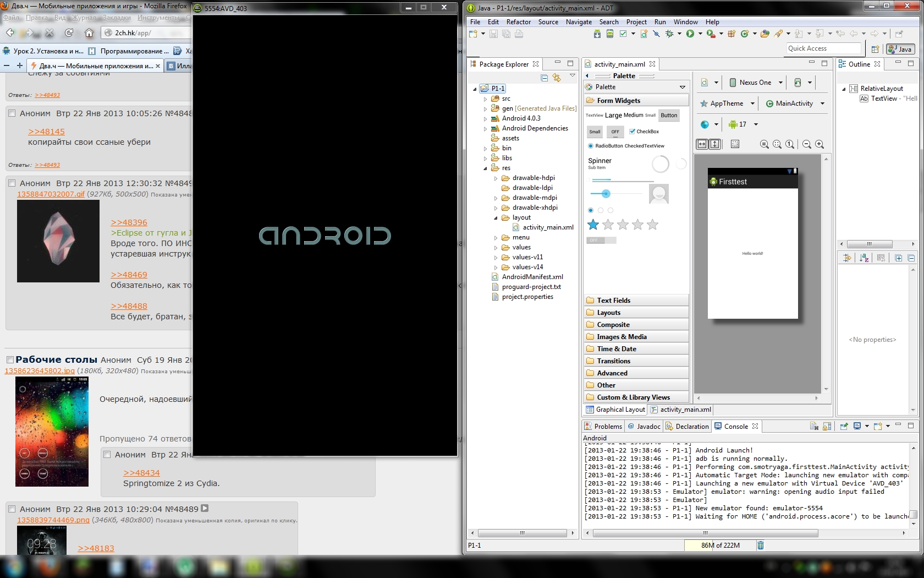Expand the drawable-hdpi folder
924x578 pixels.
(x=496, y=178)
